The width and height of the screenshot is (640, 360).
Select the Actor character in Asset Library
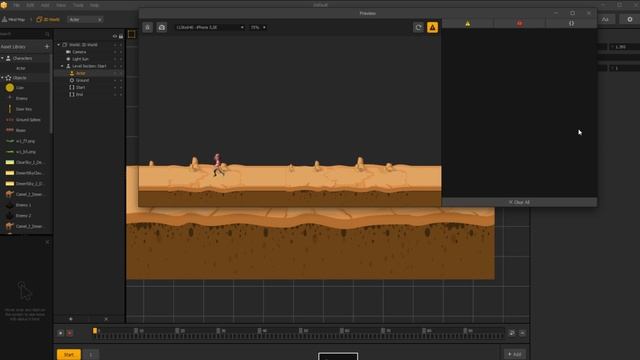click(21, 68)
